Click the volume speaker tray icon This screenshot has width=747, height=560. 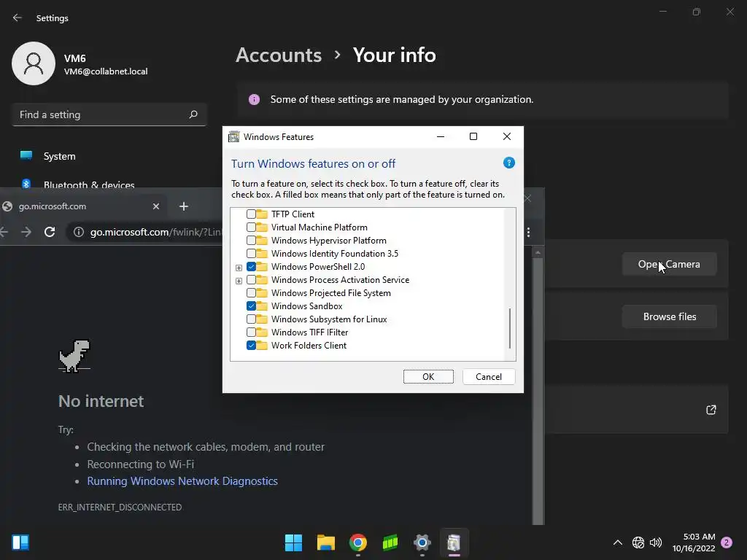(x=656, y=542)
